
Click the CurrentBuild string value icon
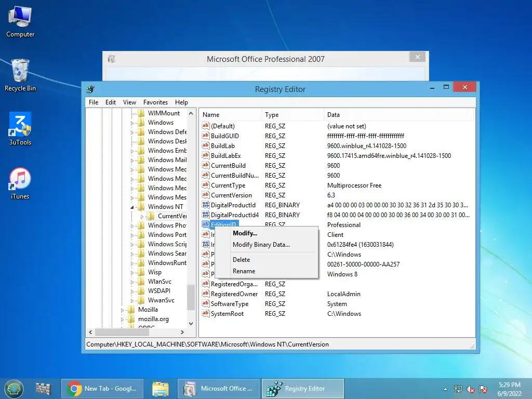coord(206,165)
